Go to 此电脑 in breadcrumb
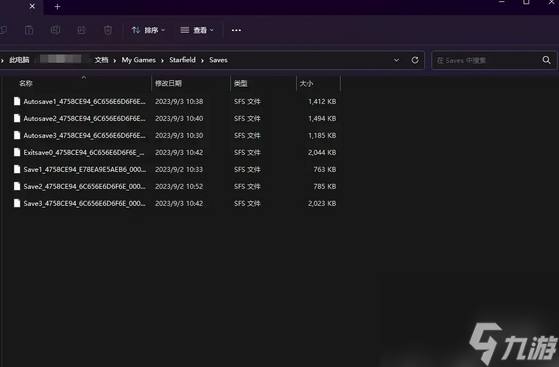The image size is (559, 367). click(x=19, y=60)
